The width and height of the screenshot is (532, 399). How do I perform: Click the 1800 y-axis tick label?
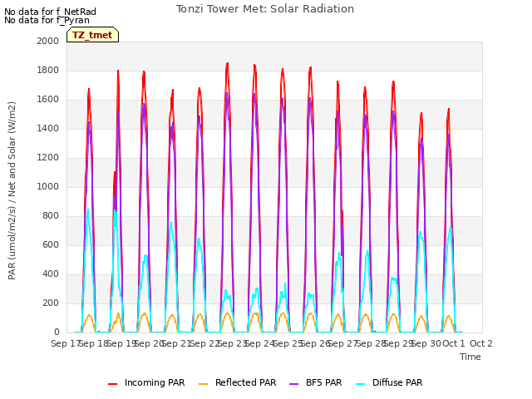[48, 70]
